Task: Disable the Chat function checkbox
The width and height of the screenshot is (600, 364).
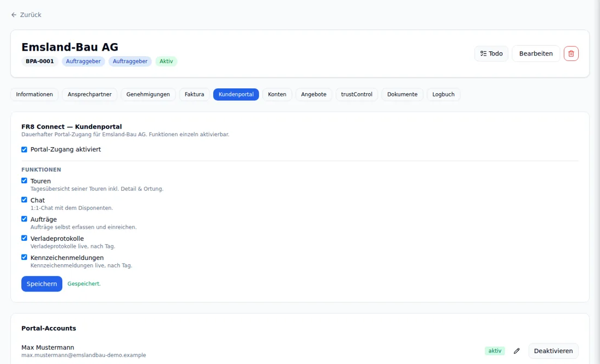Action: pos(24,199)
